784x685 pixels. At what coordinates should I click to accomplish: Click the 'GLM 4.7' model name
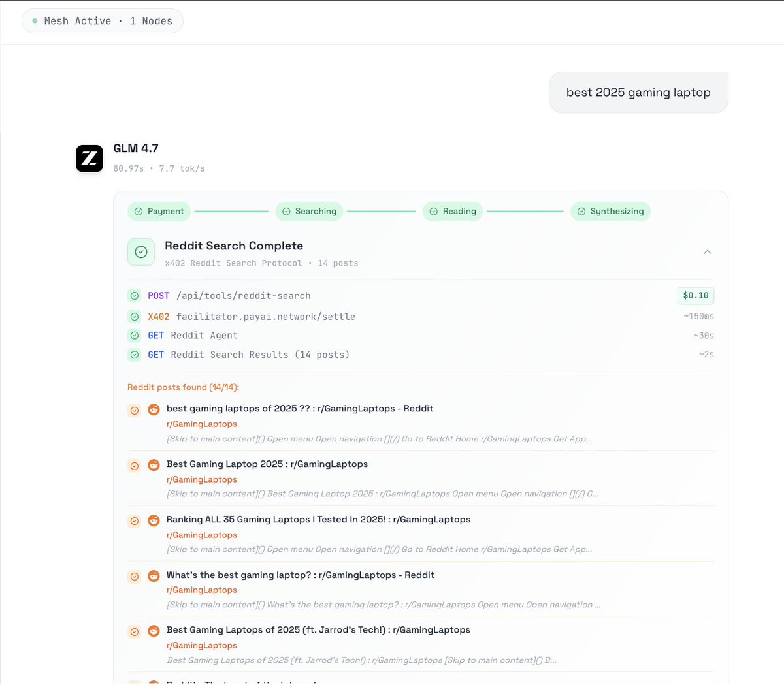pos(136,148)
